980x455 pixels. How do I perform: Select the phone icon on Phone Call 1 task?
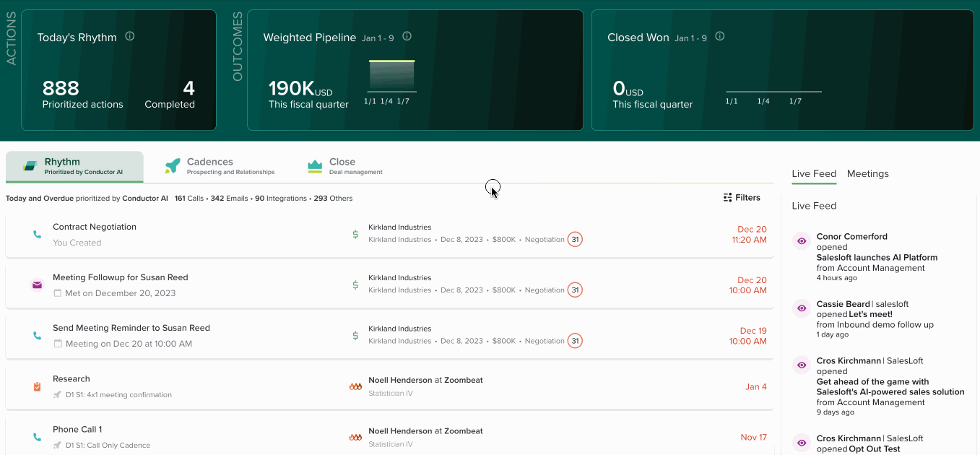point(37,437)
